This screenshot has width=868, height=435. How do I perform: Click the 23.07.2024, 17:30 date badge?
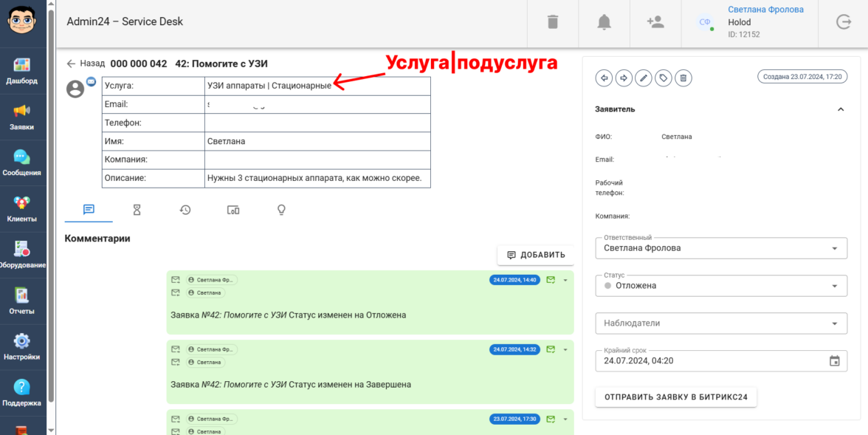515,419
